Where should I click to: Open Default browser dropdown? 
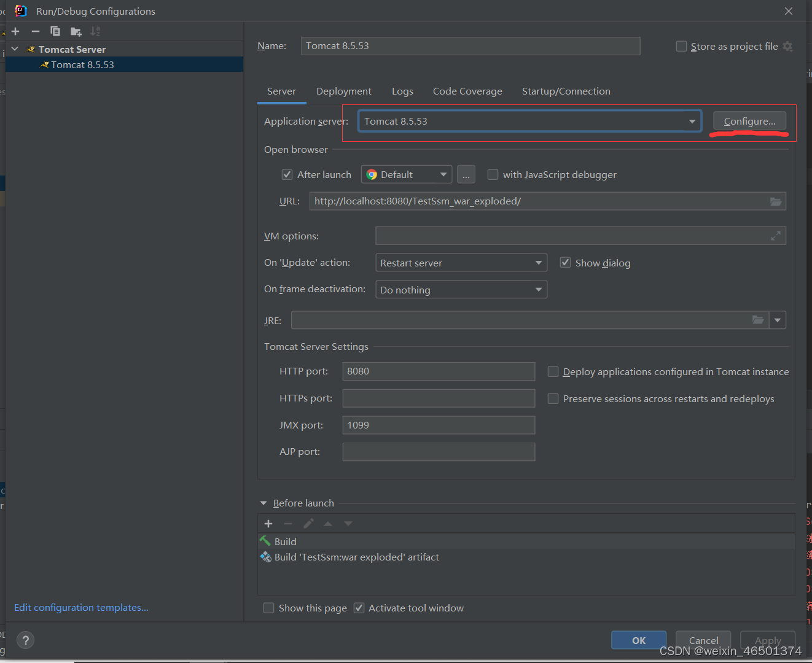407,175
